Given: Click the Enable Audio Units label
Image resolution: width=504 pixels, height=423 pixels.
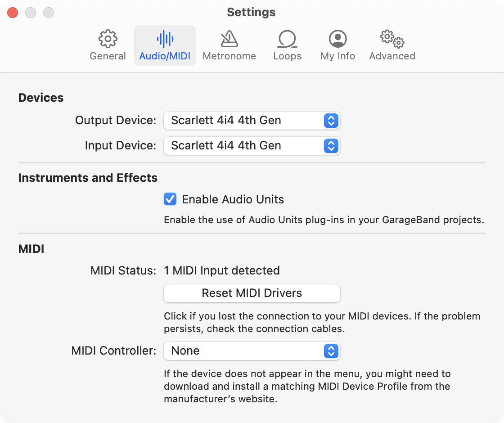Looking at the screenshot, I should 233,199.
